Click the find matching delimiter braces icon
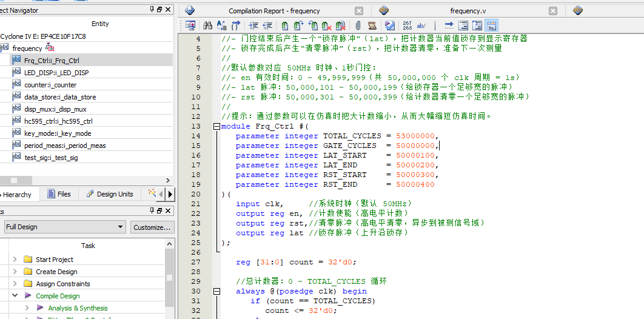This screenshot has width=644, height=319. (235, 25)
